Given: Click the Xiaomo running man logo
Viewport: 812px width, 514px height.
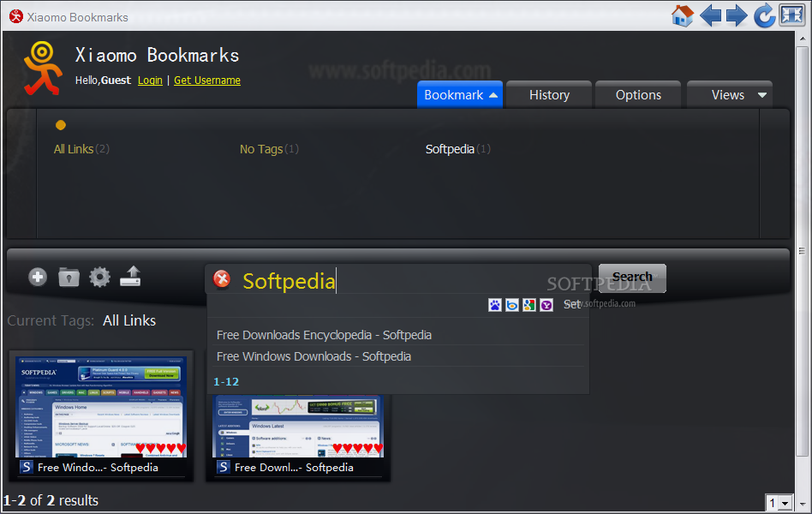Looking at the screenshot, I should pos(43,69).
